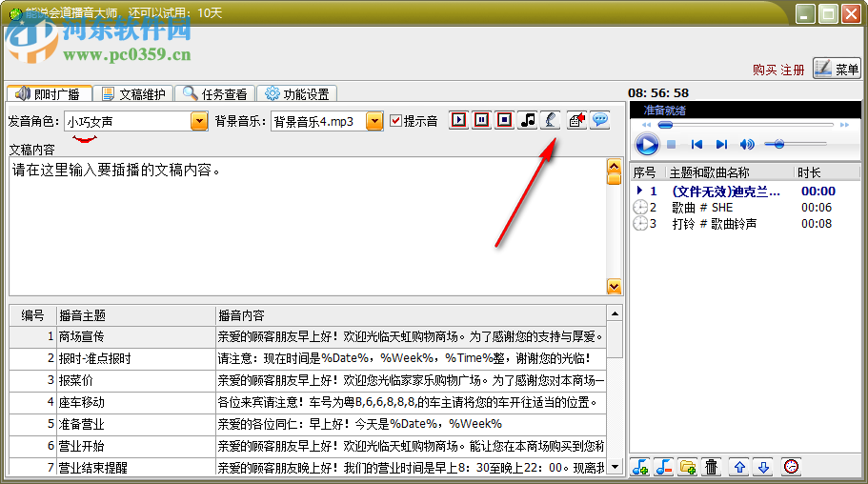The height and width of the screenshot is (484, 868).
Task: Move playlist item down with arrow
Action: pyautogui.click(x=763, y=467)
